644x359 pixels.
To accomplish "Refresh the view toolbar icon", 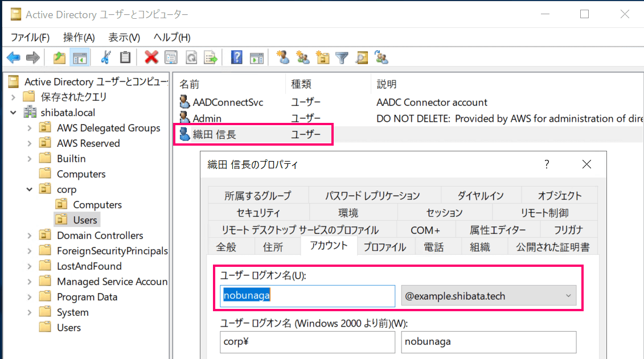I will click(191, 57).
